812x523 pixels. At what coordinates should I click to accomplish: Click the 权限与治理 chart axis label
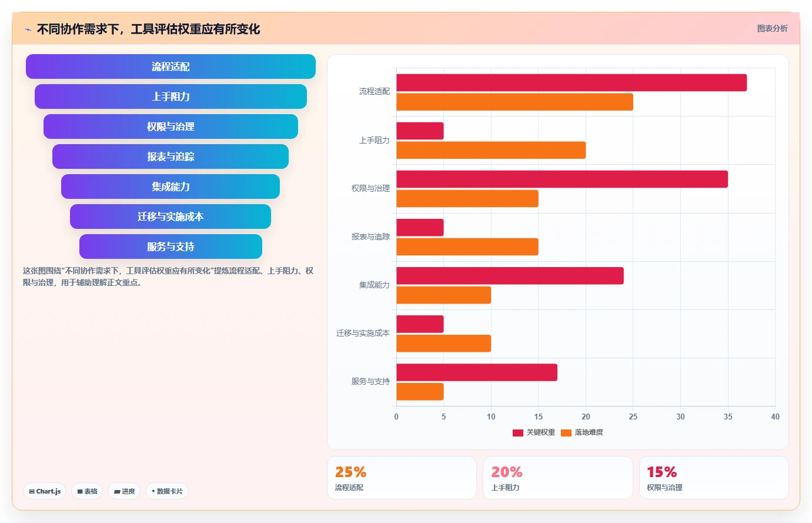370,189
